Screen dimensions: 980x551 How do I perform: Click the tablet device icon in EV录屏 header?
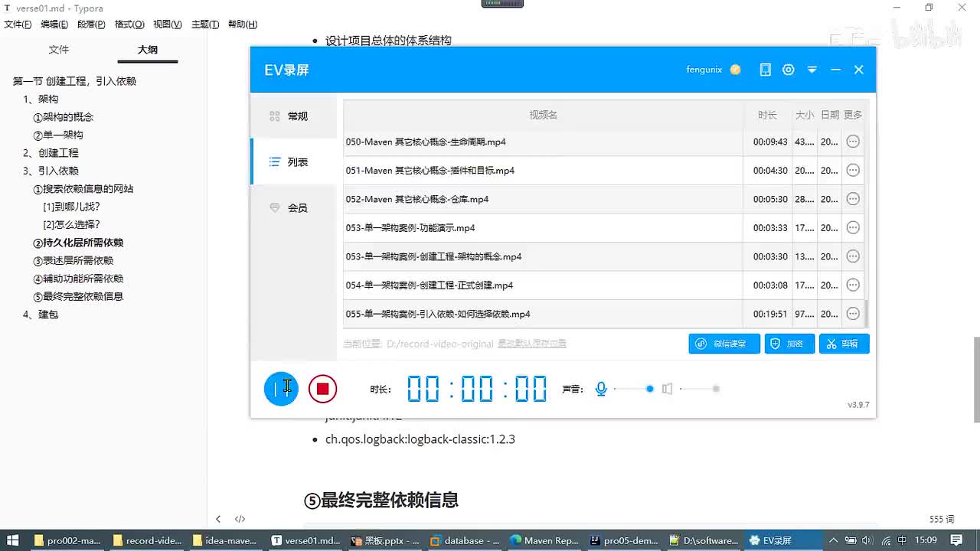765,70
